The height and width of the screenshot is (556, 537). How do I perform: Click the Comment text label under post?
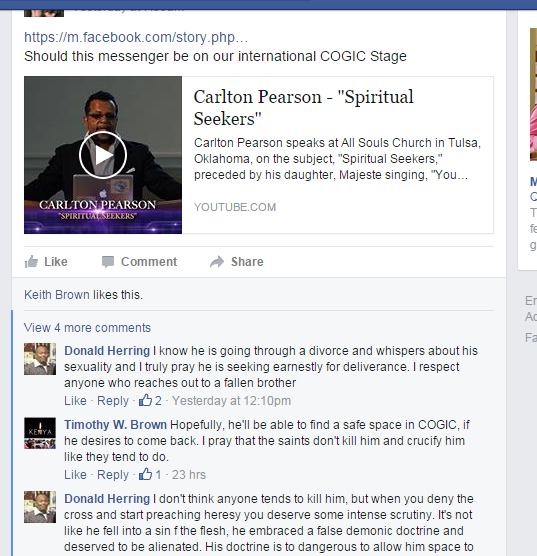tap(149, 262)
